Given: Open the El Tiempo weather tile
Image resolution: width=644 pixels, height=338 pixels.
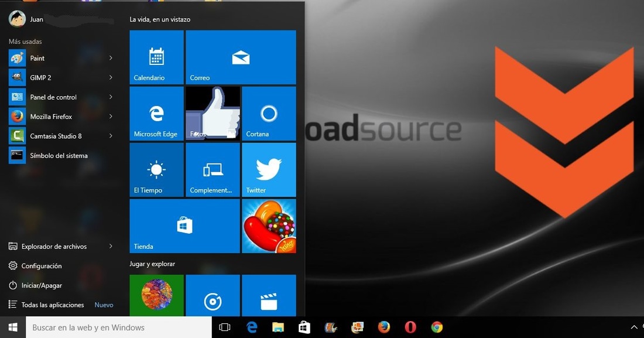Looking at the screenshot, I should pos(156,170).
